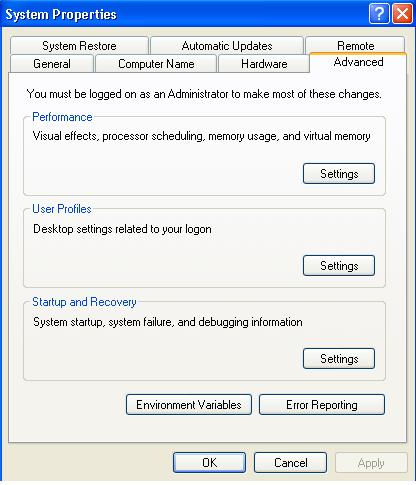Open the Error Reporting dialog
The image size is (416, 485).
[x=322, y=405]
